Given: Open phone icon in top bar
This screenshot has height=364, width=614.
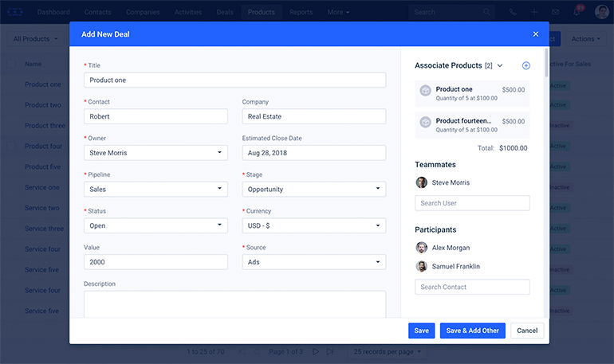Looking at the screenshot, I should 513,12.
